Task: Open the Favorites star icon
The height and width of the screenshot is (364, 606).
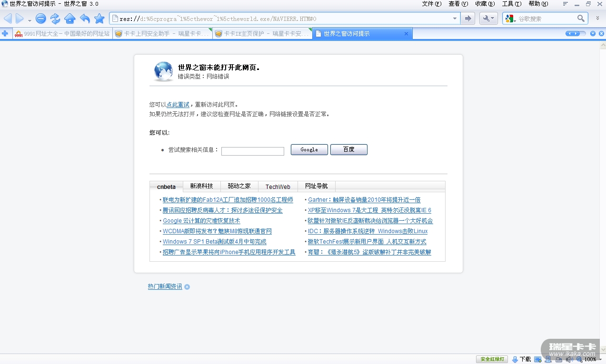Action: [x=99, y=19]
